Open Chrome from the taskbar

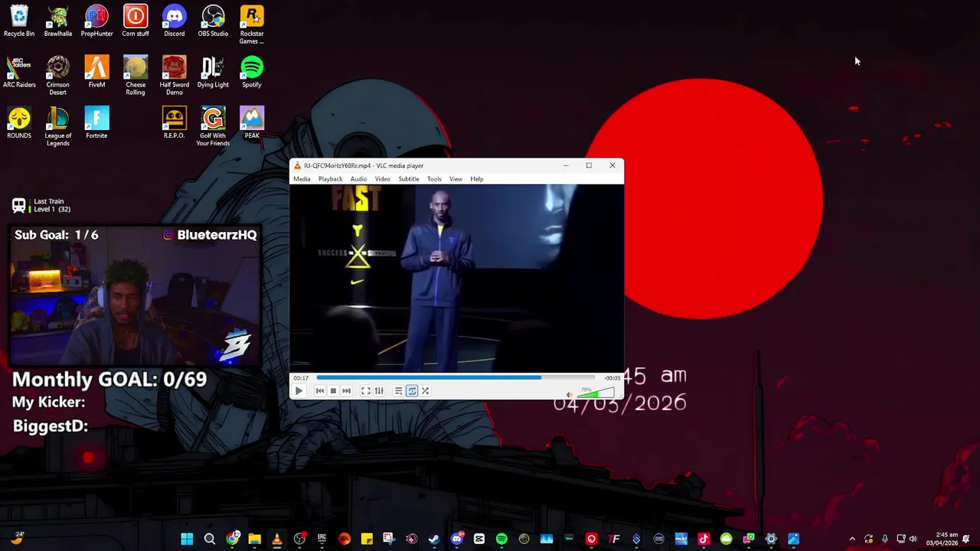pyautogui.click(x=232, y=540)
